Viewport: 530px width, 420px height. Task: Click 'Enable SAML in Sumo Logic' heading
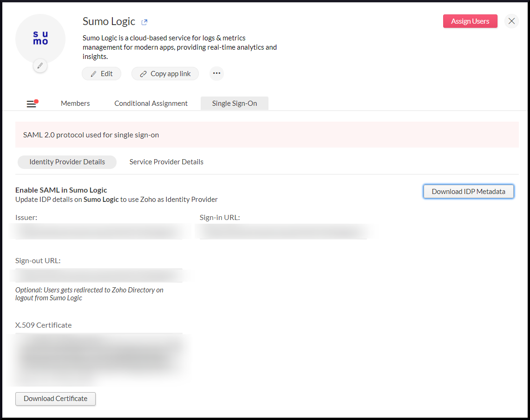(61, 190)
